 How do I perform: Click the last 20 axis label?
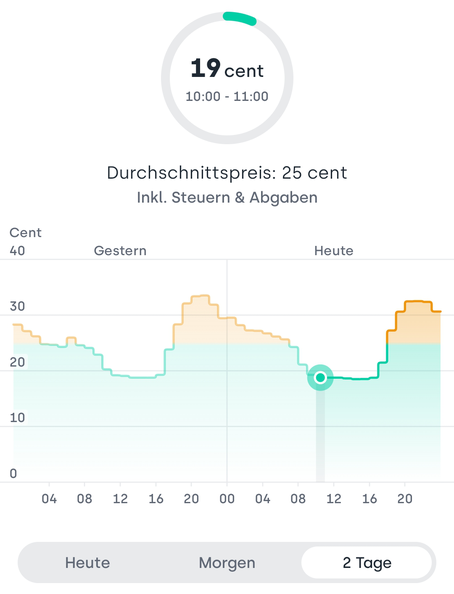coord(405,499)
